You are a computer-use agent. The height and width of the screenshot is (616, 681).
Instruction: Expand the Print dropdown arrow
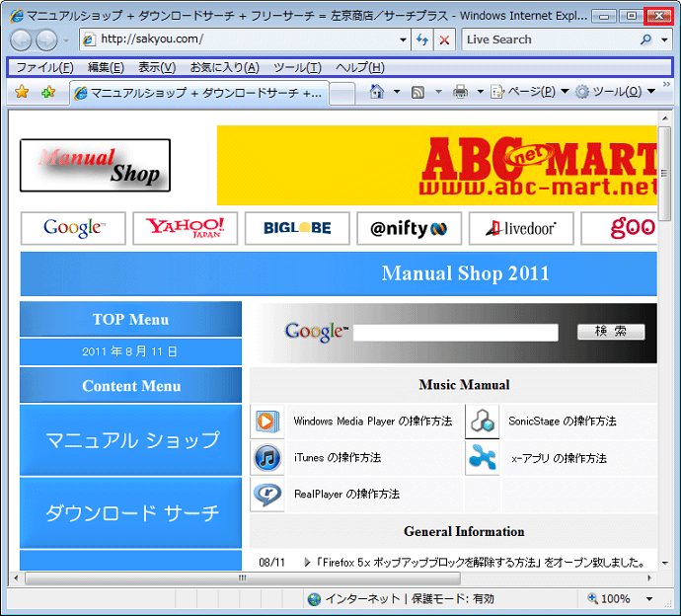(x=480, y=91)
